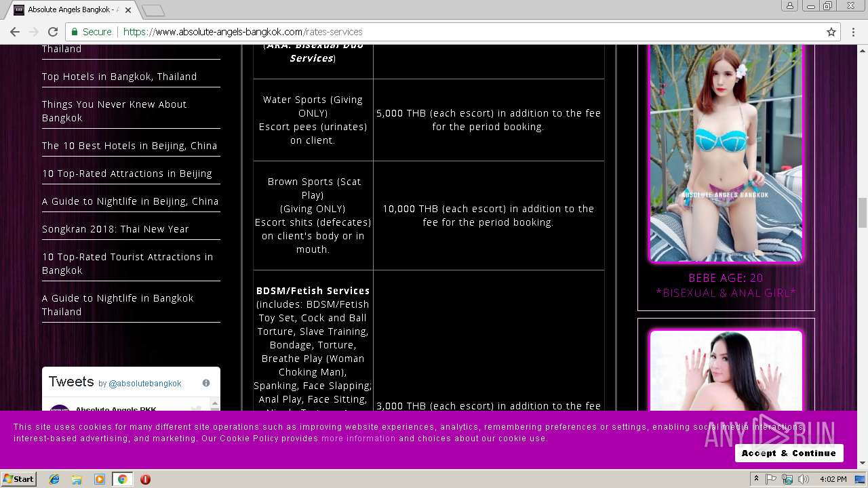Open Songkran 2018: Thai New Year
This screenshot has width=868, height=488.
(115, 229)
